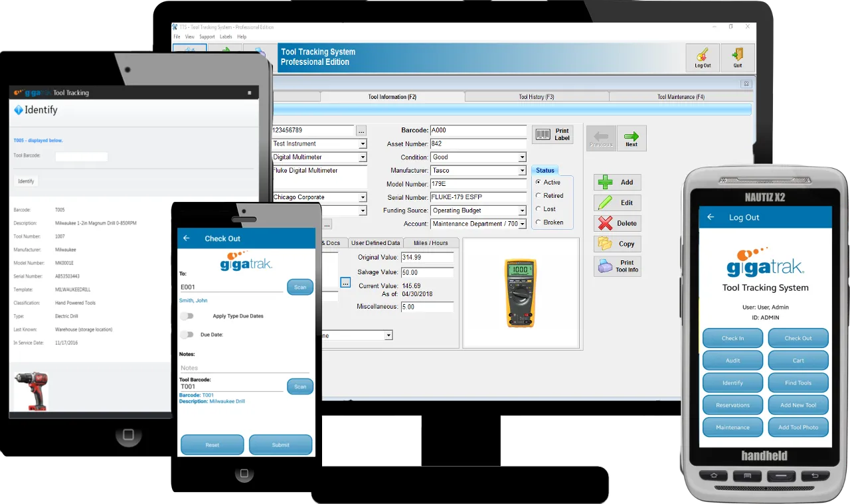Open the Miles / Hours tab
The height and width of the screenshot is (504, 850).
click(x=430, y=243)
